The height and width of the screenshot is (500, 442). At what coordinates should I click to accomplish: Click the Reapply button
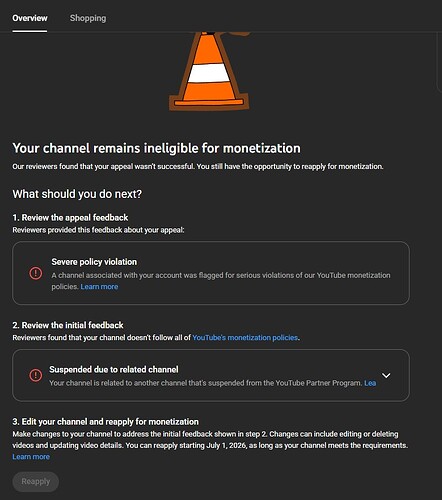(36, 481)
